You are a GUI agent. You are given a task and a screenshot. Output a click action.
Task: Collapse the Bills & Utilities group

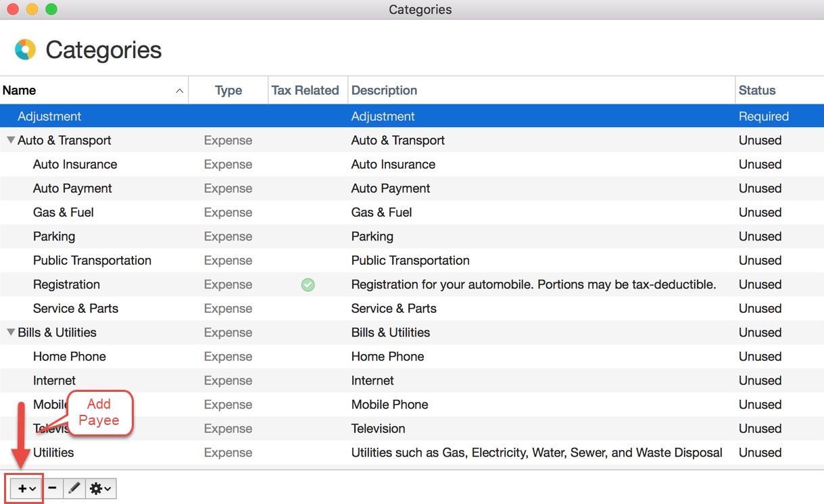click(x=10, y=332)
